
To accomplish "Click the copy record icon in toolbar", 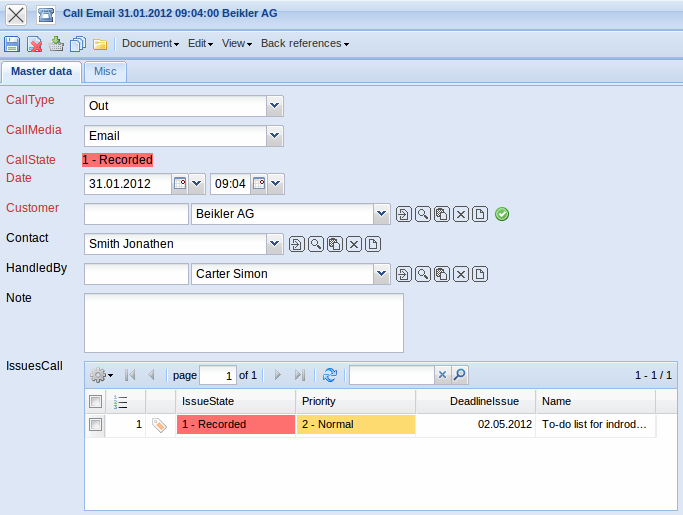I will 78,44.
